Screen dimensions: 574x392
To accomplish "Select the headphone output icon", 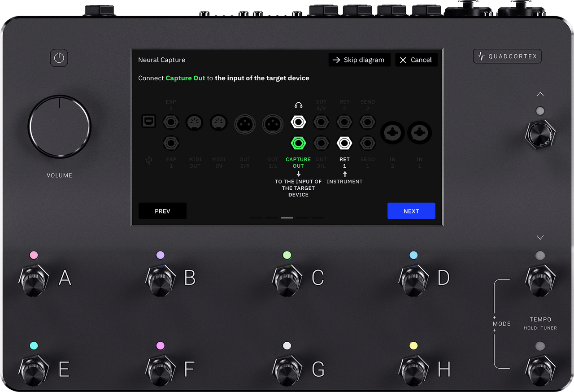I will pos(298,122).
